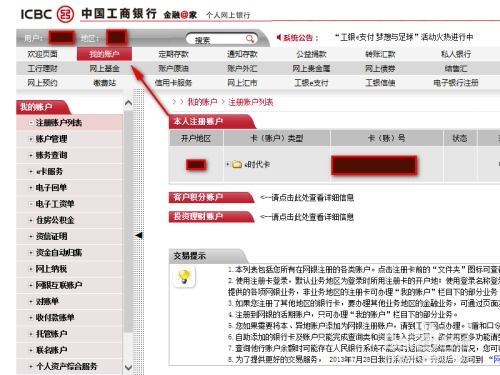The height and width of the screenshot is (375, 500).
Task: Open the 工银e支付 menu item
Action: click(x=311, y=83)
